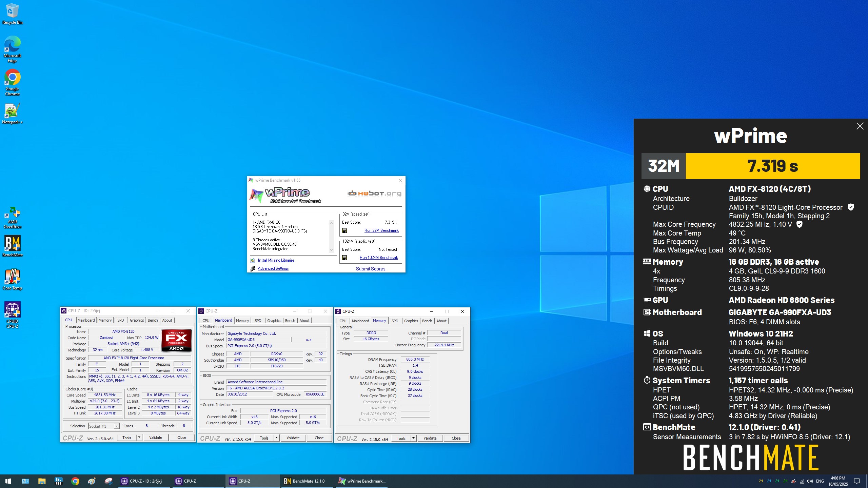Open the AMD OverDrive desktop shortcut
This screenshot has height=488, width=868.
[x=12, y=218]
